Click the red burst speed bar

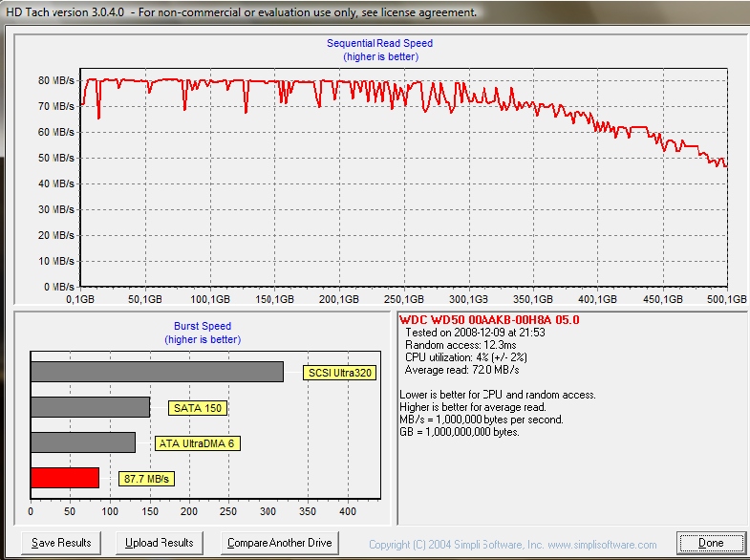[x=65, y=478]
